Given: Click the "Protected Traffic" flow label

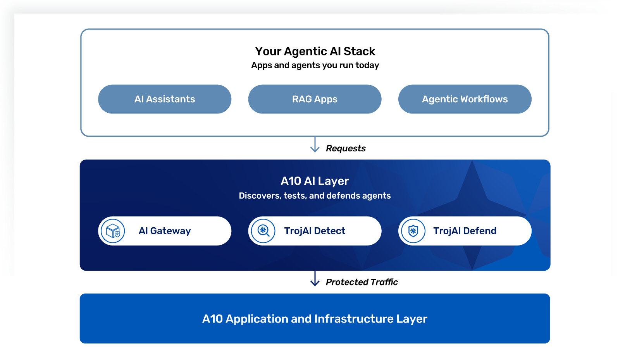Looking at the screenshot, I should point(362,282).
